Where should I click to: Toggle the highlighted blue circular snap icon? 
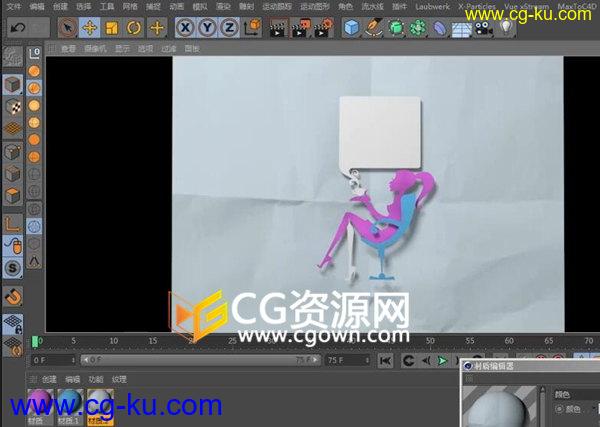click(34, 226)
